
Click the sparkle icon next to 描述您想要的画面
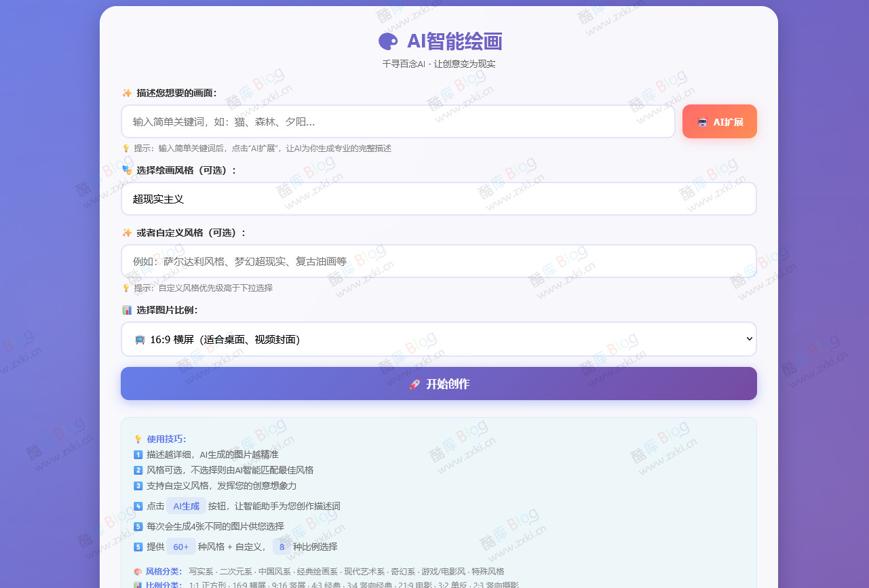tap(127, 93)
